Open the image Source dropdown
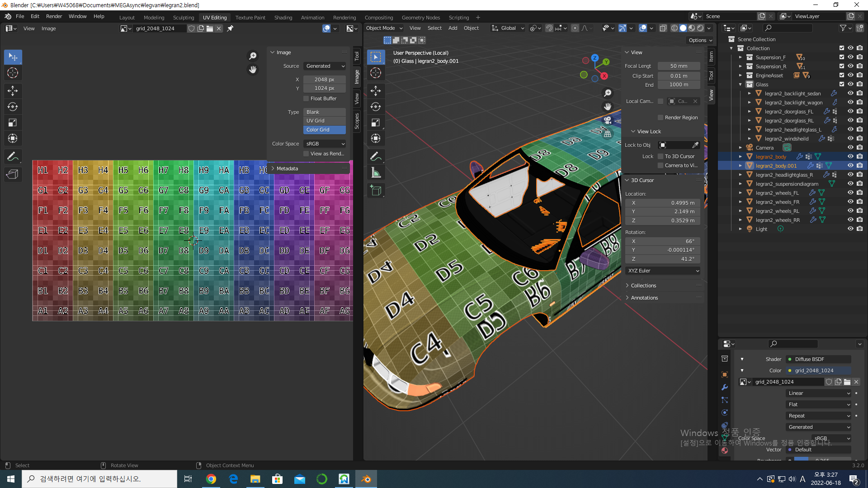The height and width of the screenshot is (488, 868). pos(325,66)
